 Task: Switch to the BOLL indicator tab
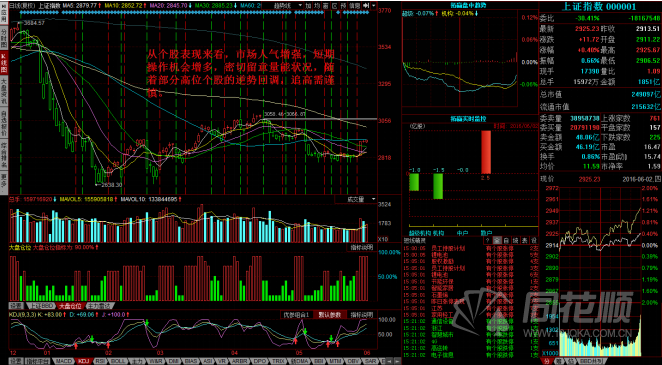(117, 361)
